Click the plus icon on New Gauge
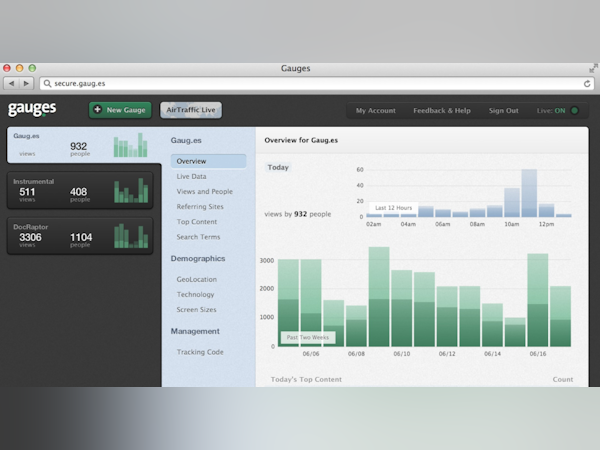600x450 pixels. click(98, 109)
